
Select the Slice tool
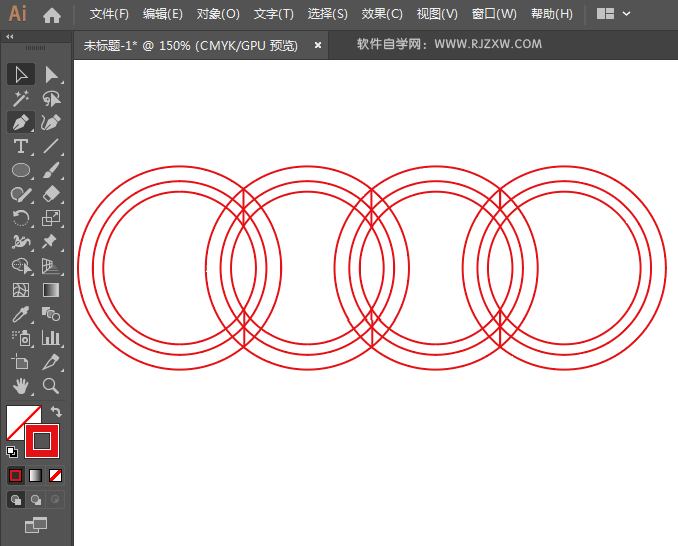[x=51, y=362]
